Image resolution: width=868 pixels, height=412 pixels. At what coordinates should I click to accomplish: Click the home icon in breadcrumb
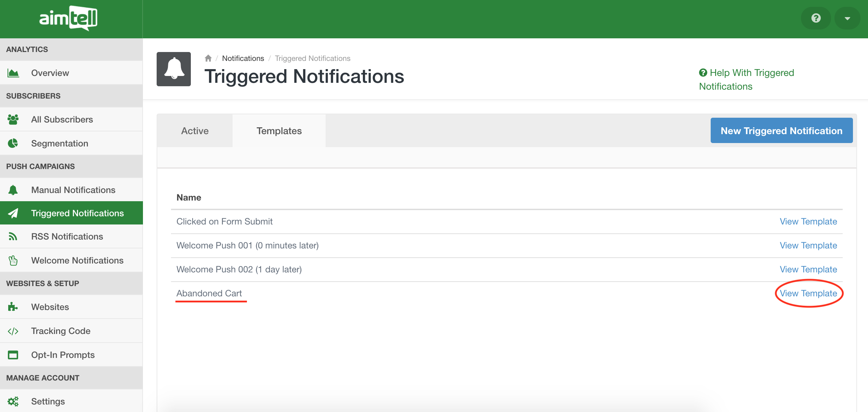[x=208, y=58]
